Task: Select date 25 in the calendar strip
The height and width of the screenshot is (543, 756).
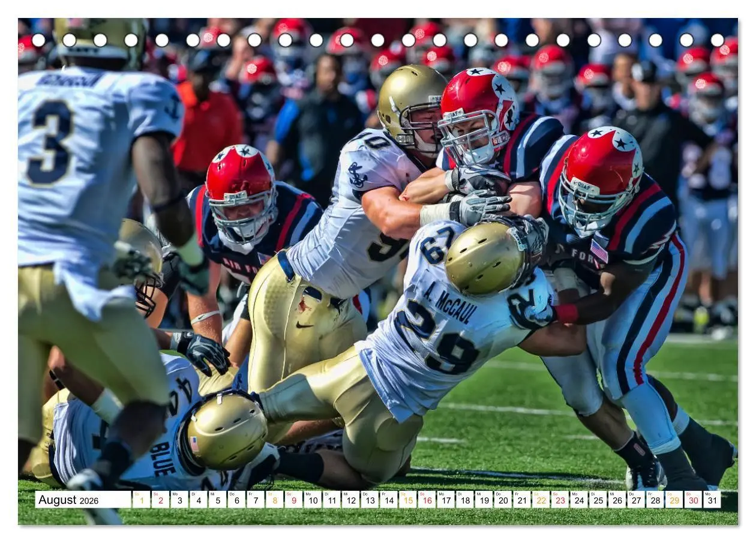Action: (x=598, y=500)
